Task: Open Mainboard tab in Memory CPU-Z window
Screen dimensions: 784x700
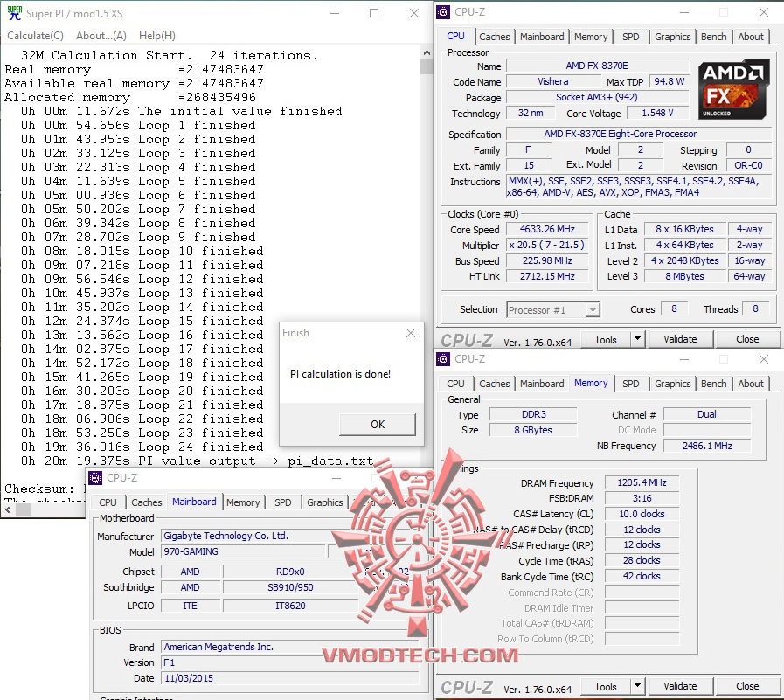Action: click(x=542, y=384)
